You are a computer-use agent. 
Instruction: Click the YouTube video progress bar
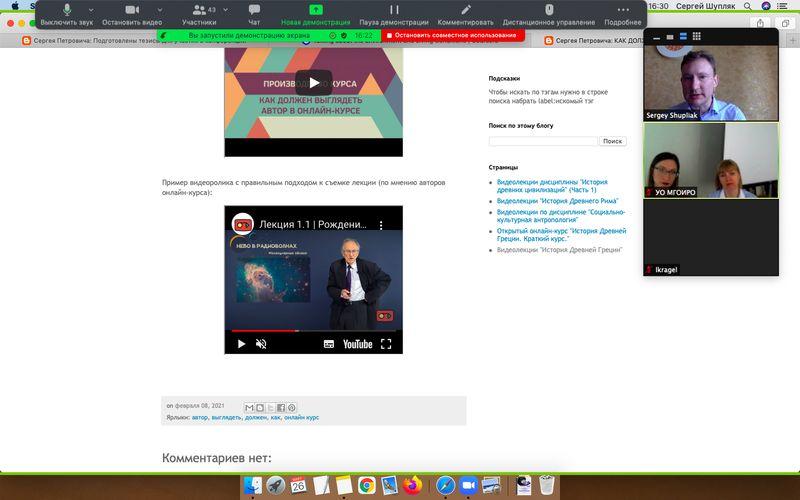point(313,331)
